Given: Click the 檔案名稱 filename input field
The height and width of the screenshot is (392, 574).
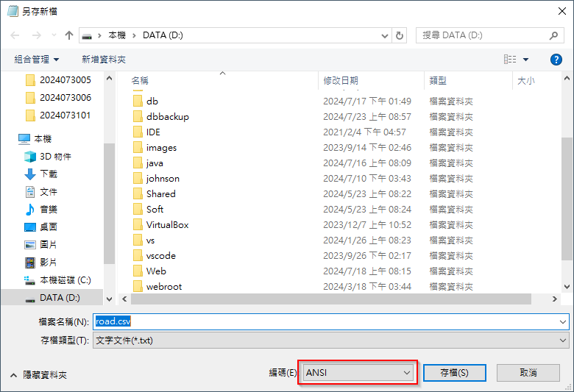Looking at the screenshot, I should 331,321.
